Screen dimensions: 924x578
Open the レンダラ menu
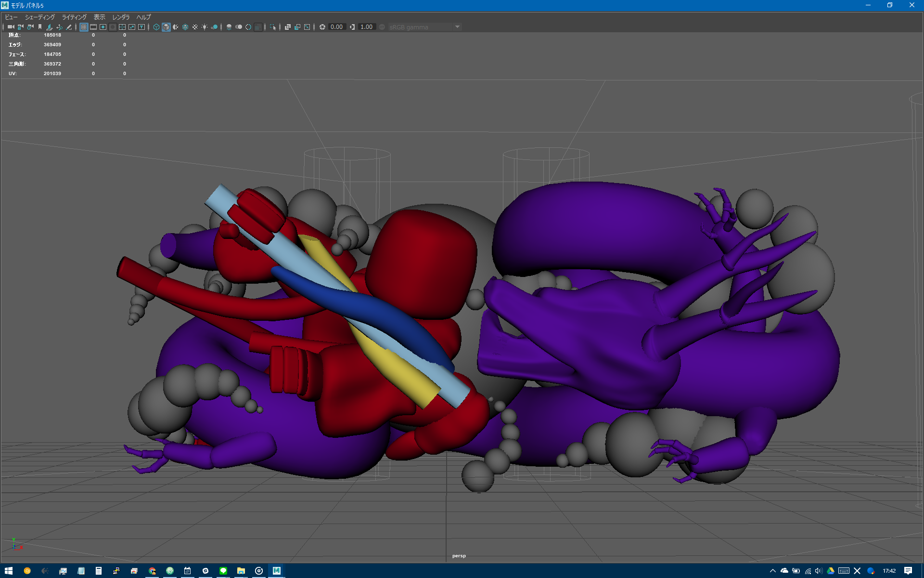[x=121, y=17]
